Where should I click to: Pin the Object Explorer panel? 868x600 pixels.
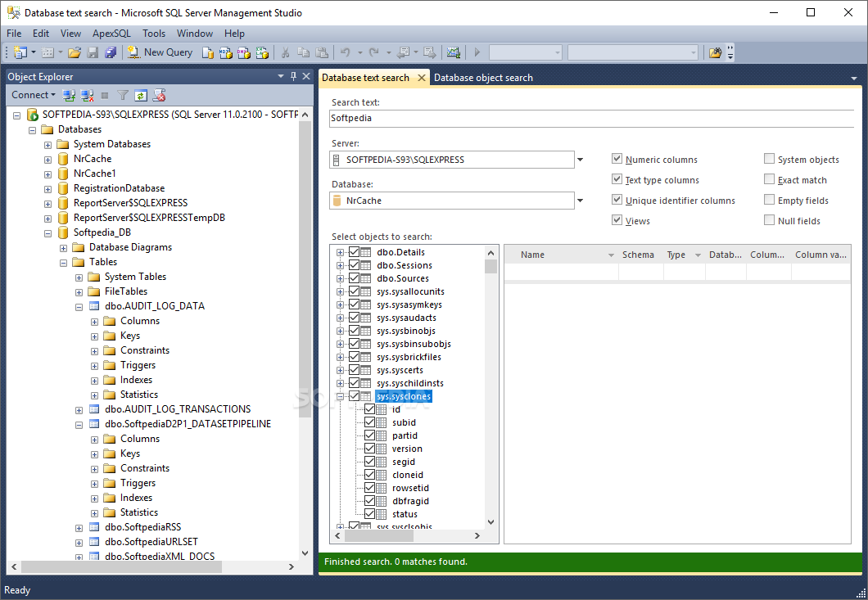point(293,76)
